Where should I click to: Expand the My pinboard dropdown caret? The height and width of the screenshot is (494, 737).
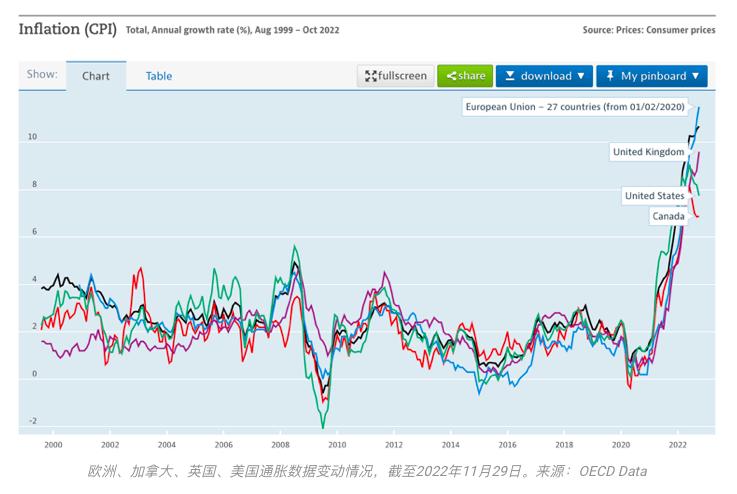pos(695,76)
